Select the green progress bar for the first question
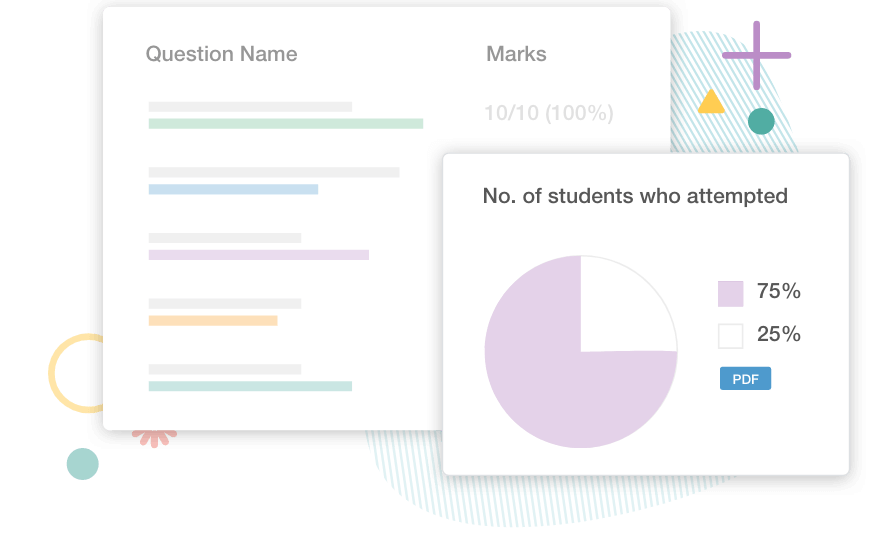 (286, 123)
